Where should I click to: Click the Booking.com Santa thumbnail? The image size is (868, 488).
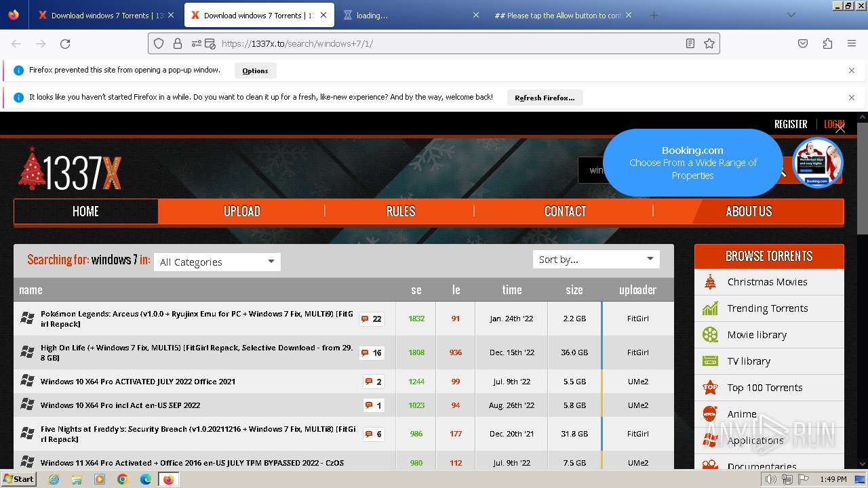[x=817, y=163]
